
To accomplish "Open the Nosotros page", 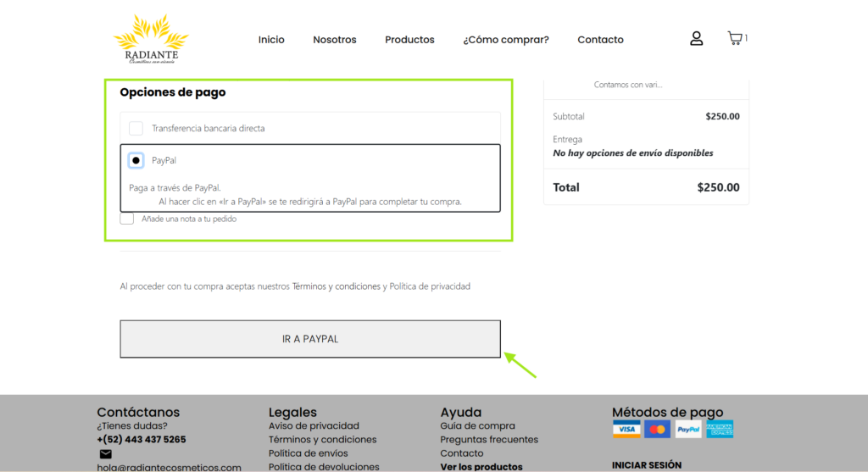I will (335, 40).
